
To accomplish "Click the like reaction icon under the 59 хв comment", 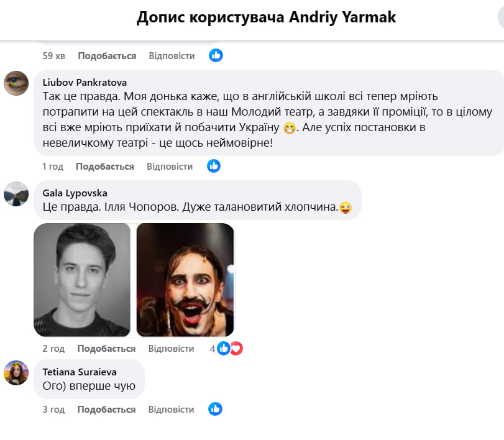I will [216, 55].
